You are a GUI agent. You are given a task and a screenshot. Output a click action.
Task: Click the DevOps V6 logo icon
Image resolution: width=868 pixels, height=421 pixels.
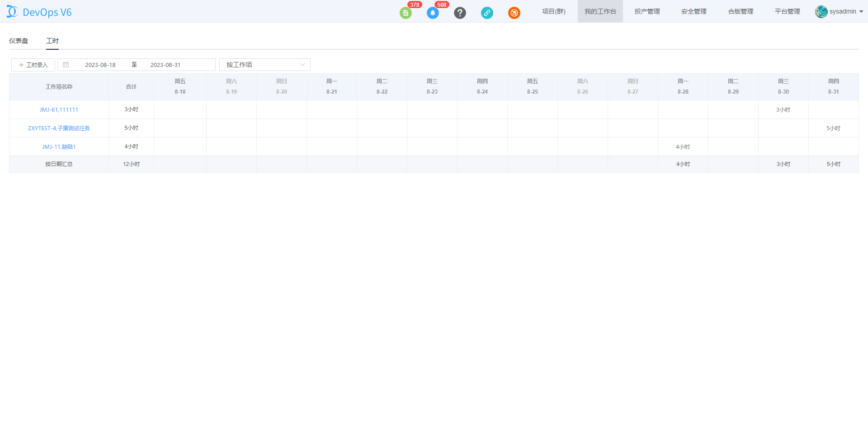12,12
